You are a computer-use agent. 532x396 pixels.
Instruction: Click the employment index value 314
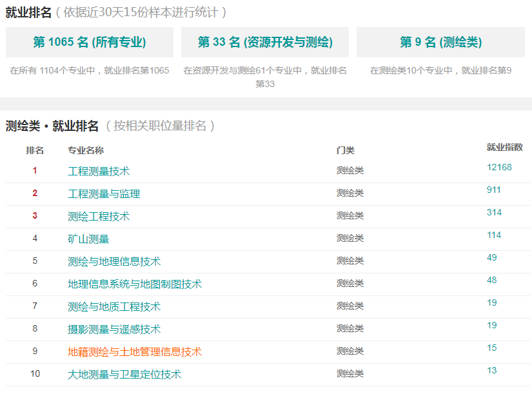(x=494, y=212)
